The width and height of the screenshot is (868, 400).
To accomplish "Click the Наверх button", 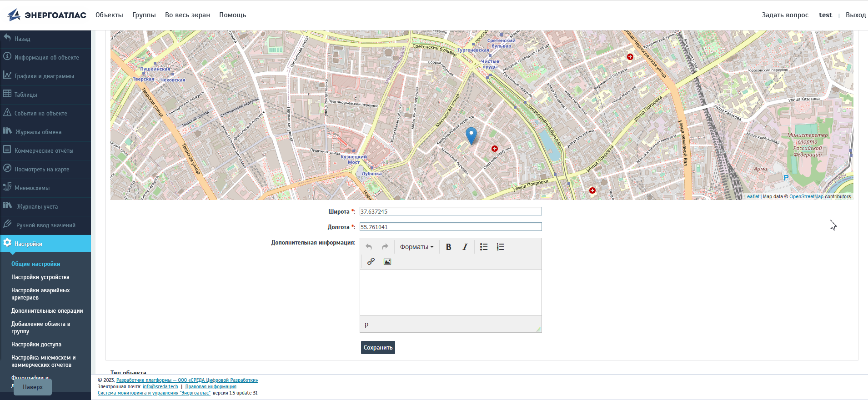I will click(33, 387).
